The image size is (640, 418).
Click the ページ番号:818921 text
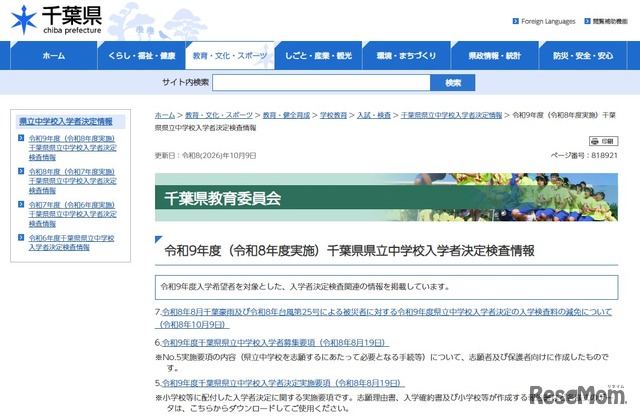coord(584,155)
